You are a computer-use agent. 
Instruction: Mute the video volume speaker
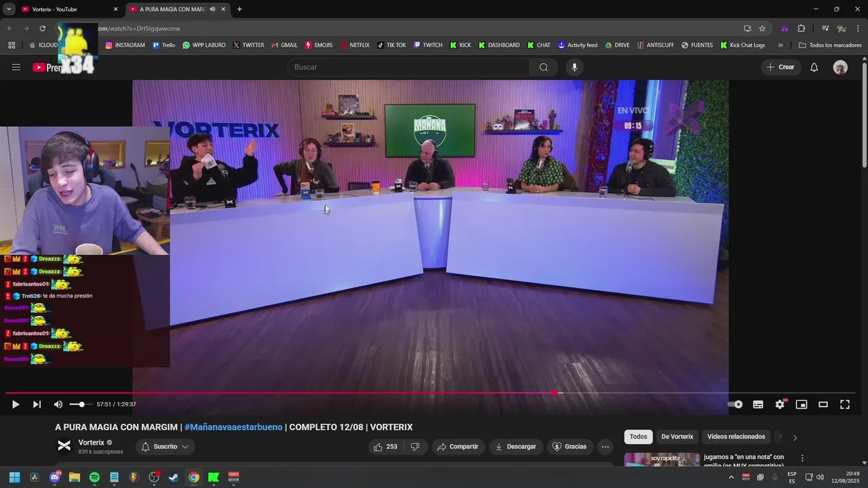(58, 405)
